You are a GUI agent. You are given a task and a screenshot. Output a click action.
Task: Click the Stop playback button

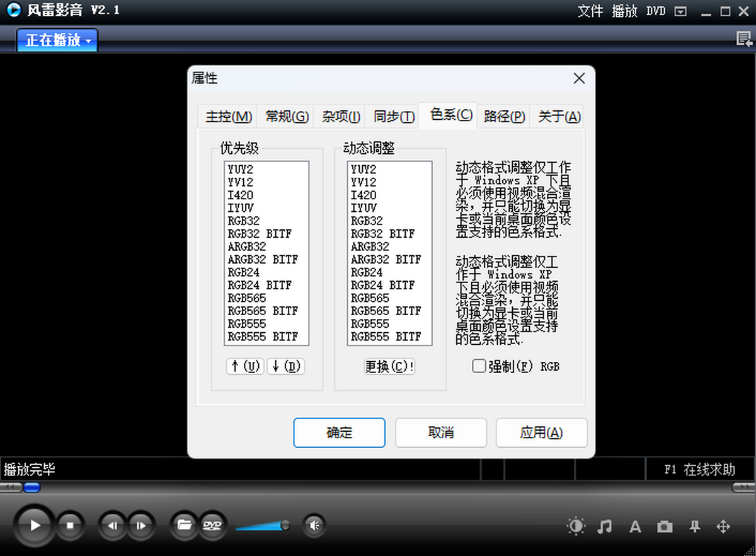(71, 524)
